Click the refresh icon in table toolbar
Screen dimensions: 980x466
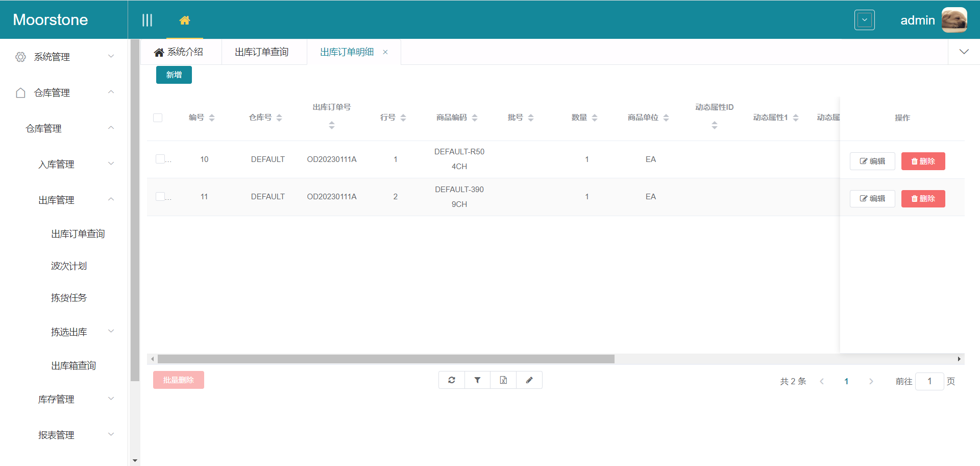tap(452, 380)
